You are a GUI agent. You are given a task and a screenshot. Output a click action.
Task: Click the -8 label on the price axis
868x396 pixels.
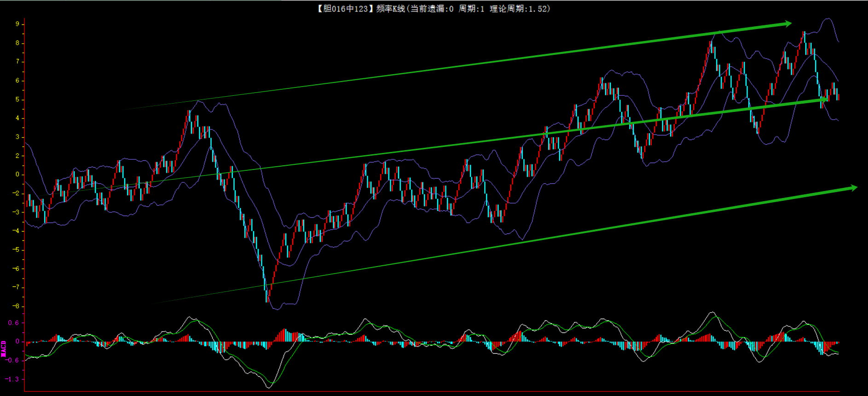[x=16, y=306]
